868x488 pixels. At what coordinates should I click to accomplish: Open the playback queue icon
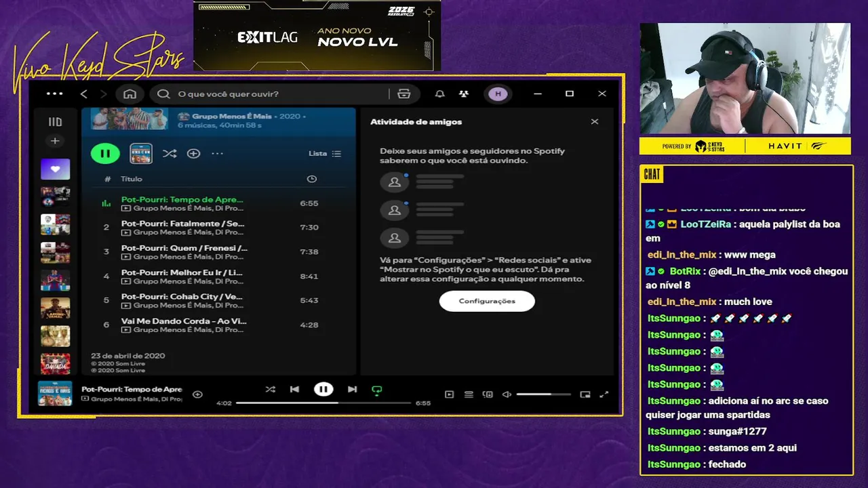click(x=468, y=394)
